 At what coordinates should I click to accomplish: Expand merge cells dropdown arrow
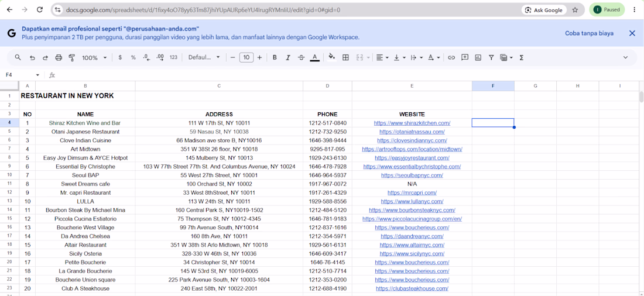[368, 57]
